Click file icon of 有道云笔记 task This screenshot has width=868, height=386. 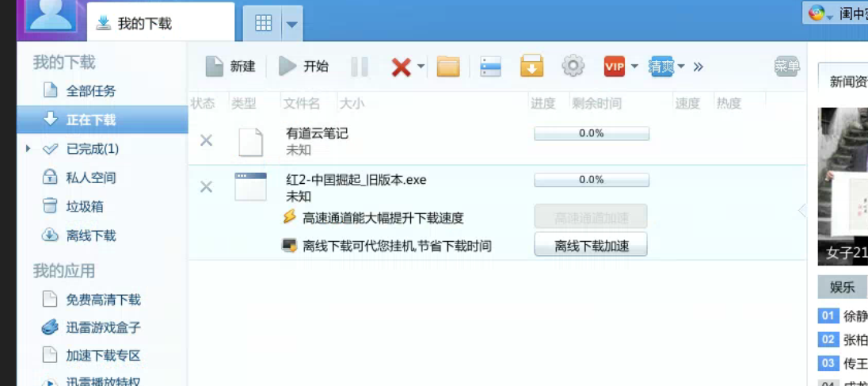click(251, 142)
